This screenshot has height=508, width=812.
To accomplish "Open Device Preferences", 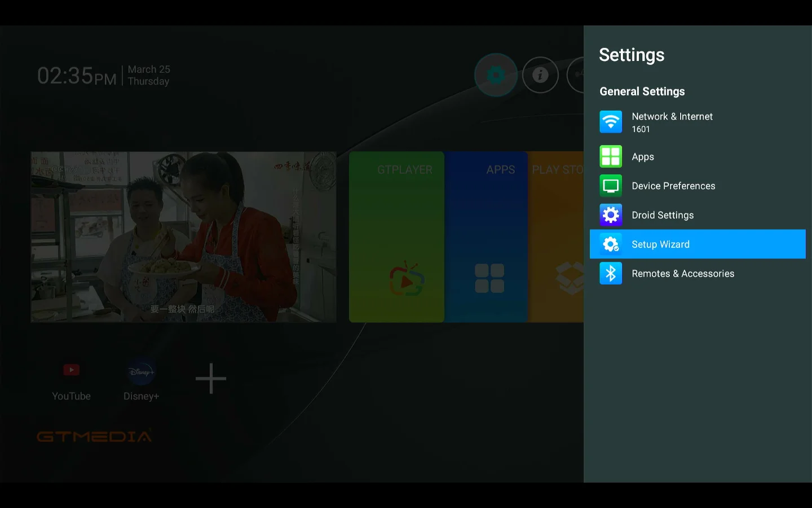I will coord(698,186).
